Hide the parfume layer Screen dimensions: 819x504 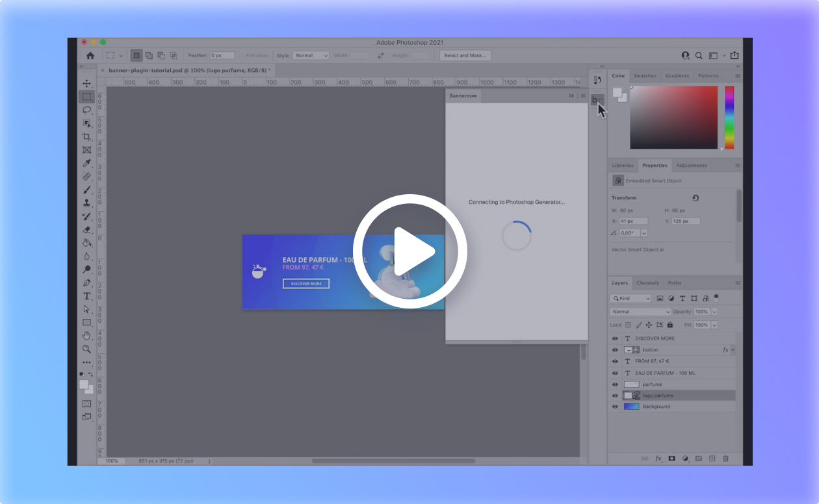click(615, 384)
